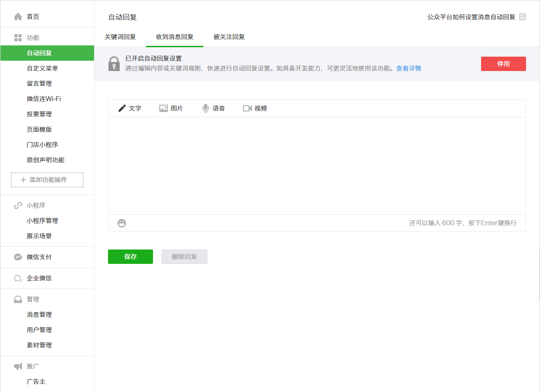Image resolution: width=540 pixels, height=392 pixels.
Task: Click 添加功能插件 button
Action: click(x=47, y=180)
